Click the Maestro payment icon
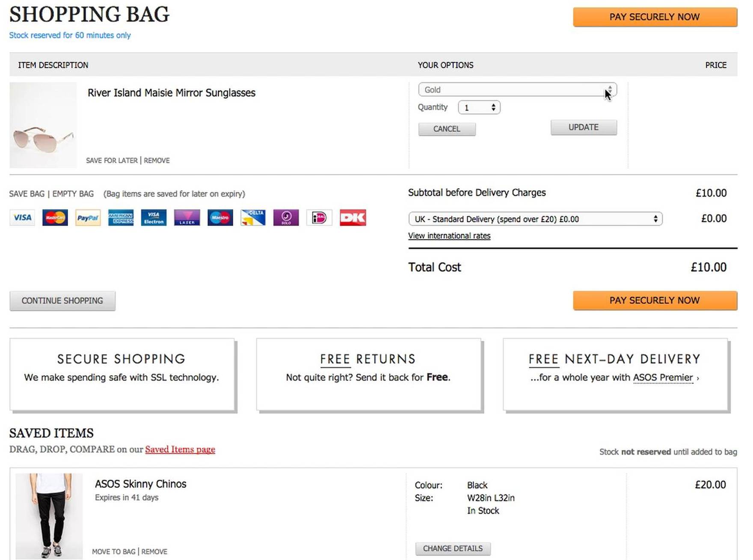 click(x=220, y=218)
